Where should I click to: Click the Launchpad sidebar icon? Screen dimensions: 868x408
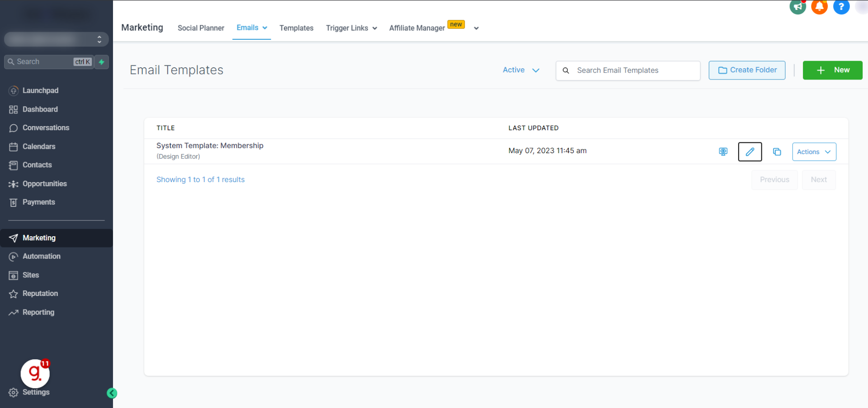click(14, 90)
